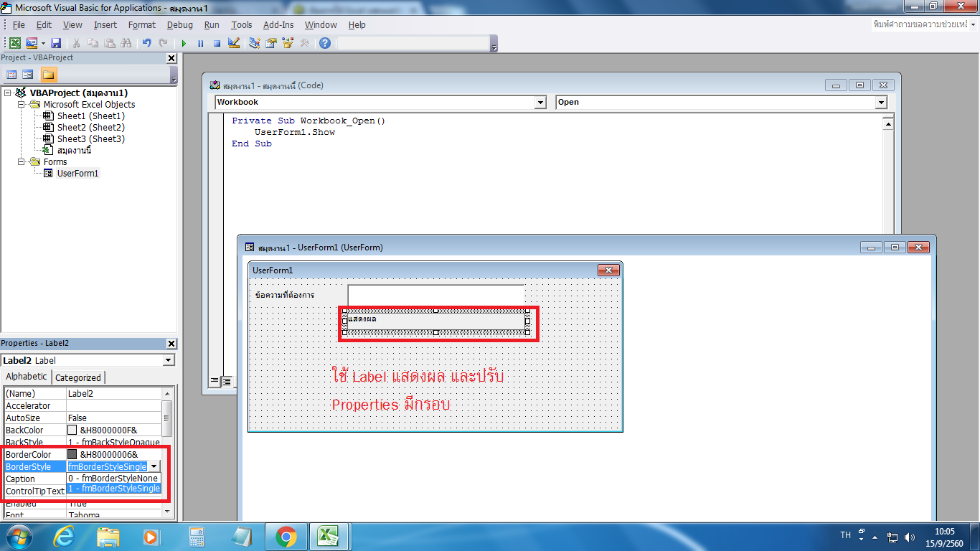
Task: Click the View Microsoft Excel toolbar icon
Action: 15,43
